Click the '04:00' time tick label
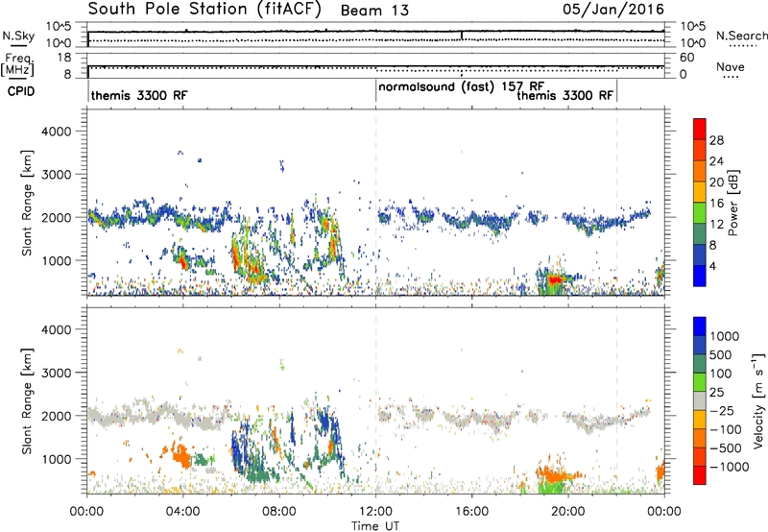 tap(182, 512)
